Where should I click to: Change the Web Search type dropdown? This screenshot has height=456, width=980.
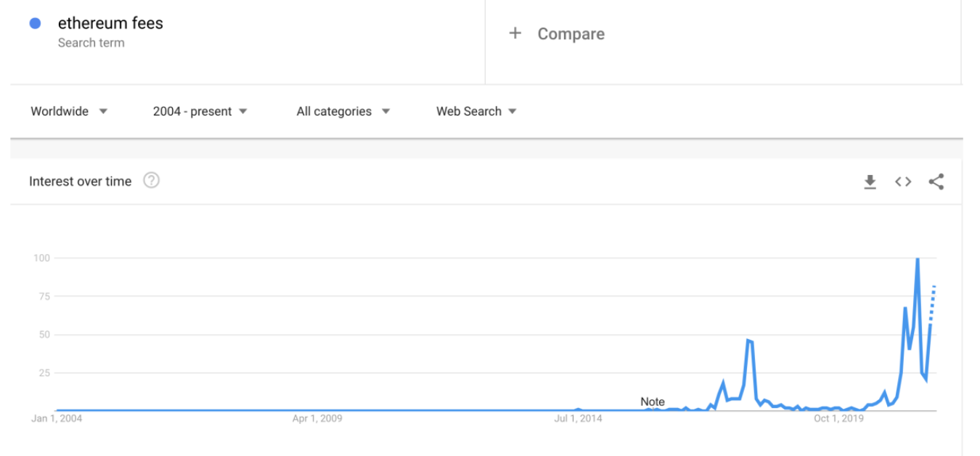[x=476, y=111]
